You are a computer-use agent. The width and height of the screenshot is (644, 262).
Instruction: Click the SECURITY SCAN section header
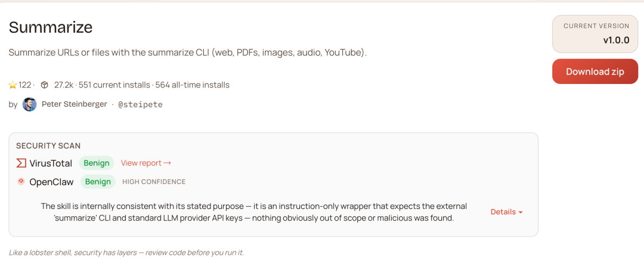(x=48, y=146)
